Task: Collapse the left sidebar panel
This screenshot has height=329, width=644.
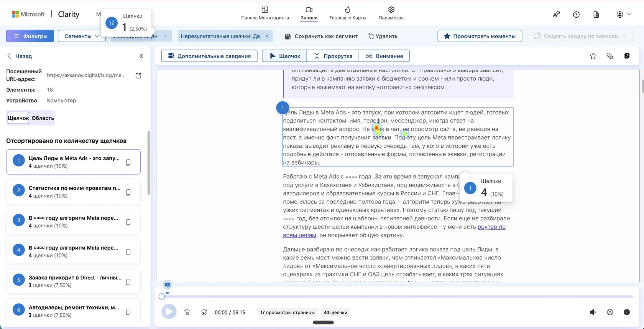Action: 141,56
